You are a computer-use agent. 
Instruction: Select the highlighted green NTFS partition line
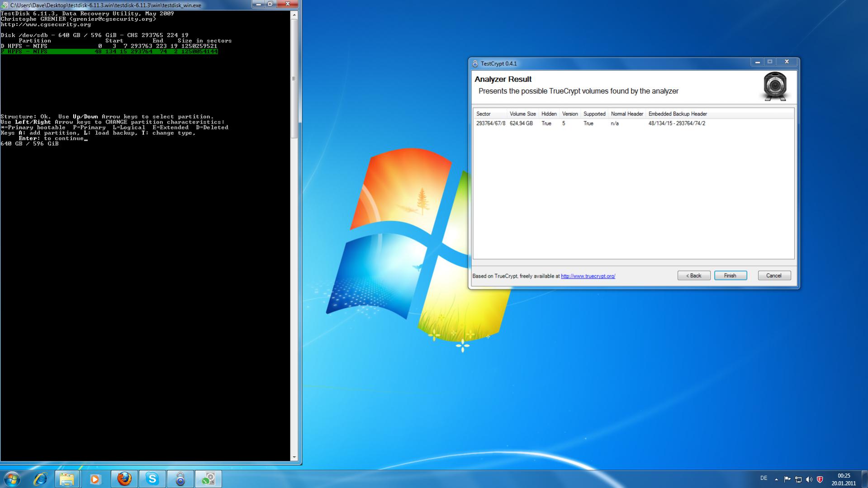point(109,52)
